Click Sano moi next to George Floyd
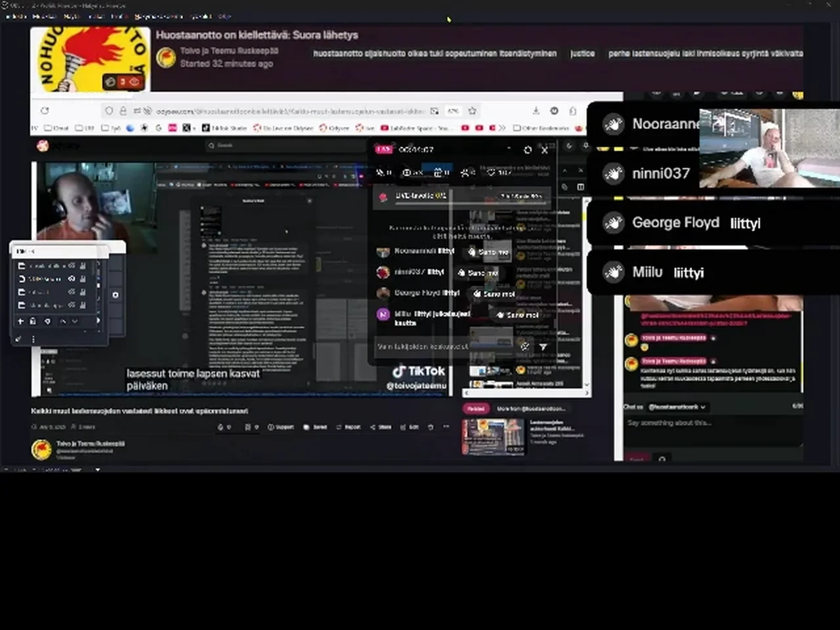Image resolution: width=840 pixels, height=630 pixels. click(x=494, y=294)
